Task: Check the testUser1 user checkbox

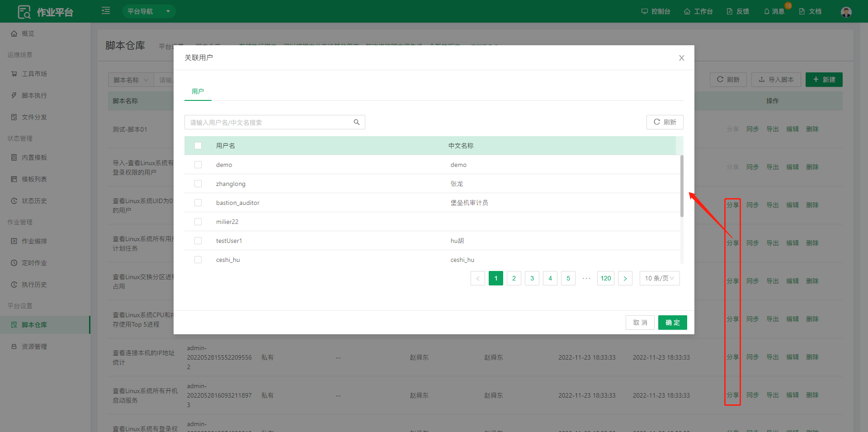Action: tap(198, 241)
